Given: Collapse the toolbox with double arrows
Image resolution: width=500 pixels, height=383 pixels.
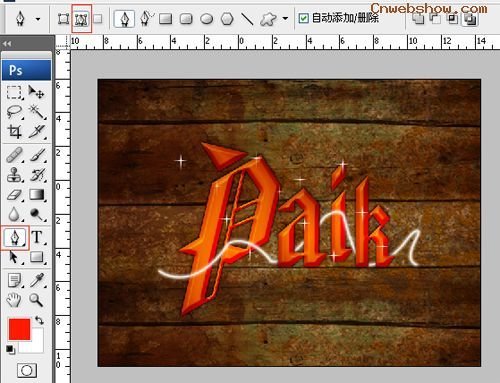Looking at the screenshot, I should tap(7, 43).
